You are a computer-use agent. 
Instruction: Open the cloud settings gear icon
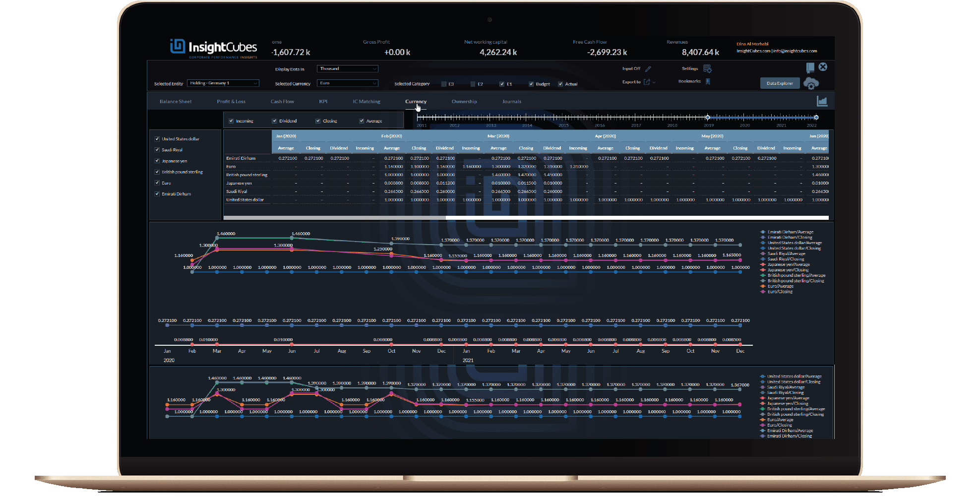point(811,83)
